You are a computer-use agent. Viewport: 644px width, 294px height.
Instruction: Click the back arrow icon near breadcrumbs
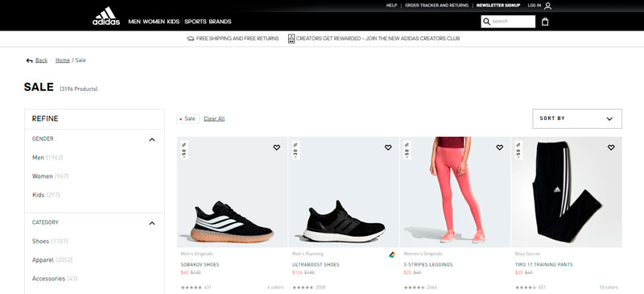point(29,60)
